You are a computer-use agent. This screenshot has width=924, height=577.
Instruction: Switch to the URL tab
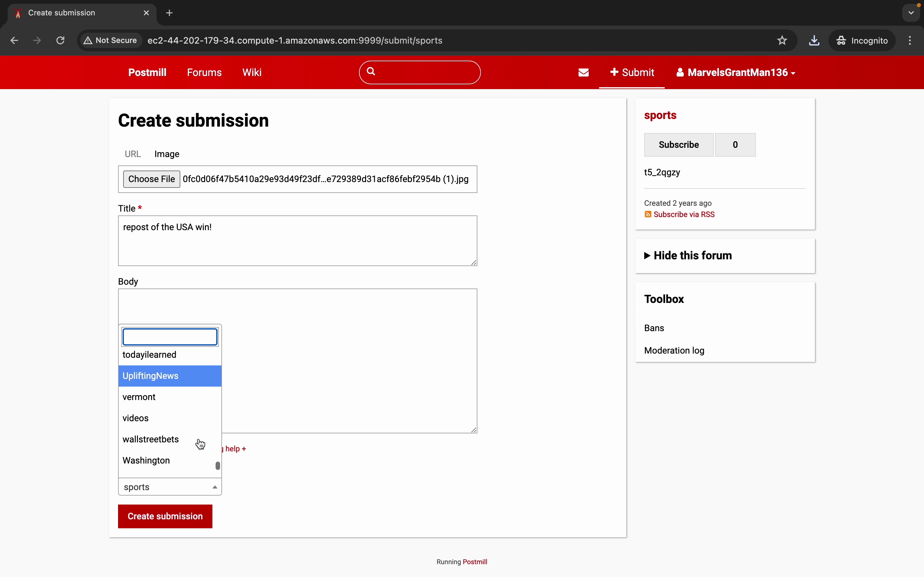coord(133,154)
